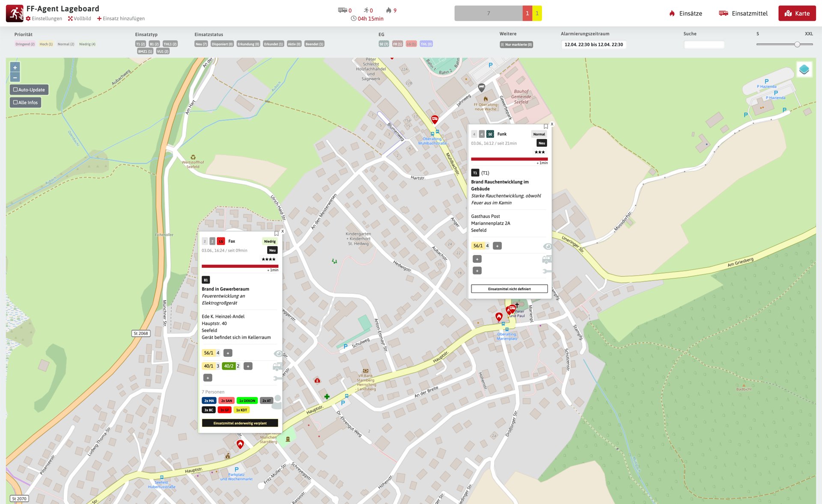Open the Einsätze tab
822x504 pixels.
[x=685, y=13]
